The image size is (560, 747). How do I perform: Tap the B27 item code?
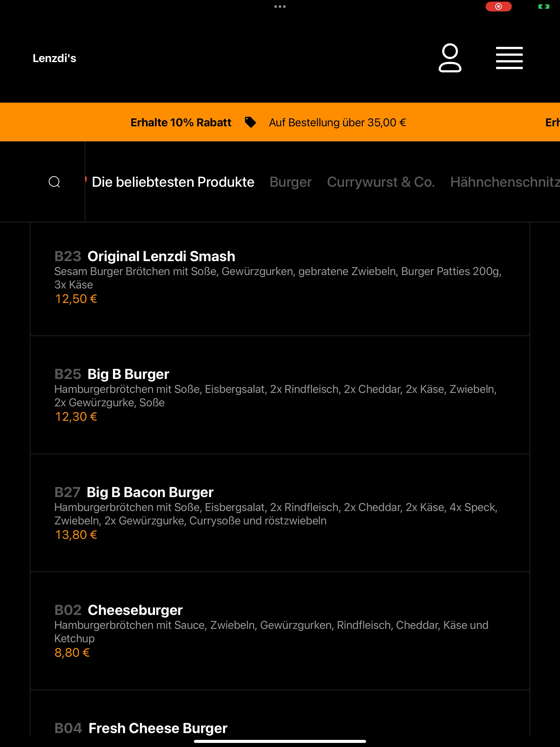[x=68, y=492]
